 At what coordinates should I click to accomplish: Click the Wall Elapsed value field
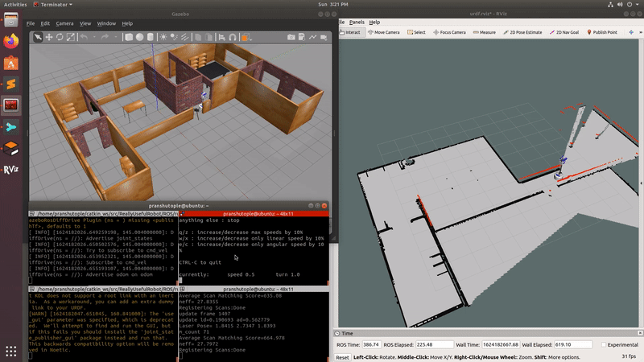(573, 345)
